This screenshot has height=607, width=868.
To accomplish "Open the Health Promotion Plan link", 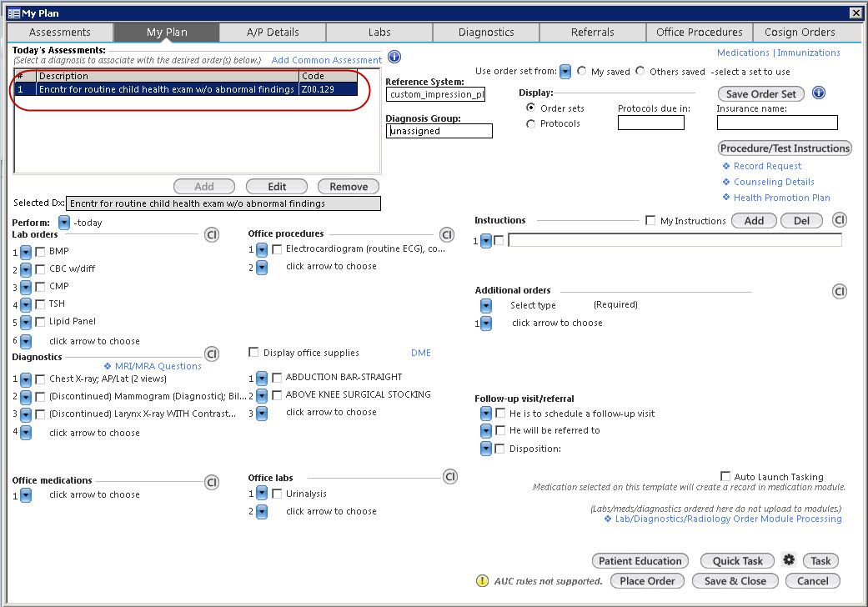I will pyautogui.click(x=781, y=198).
